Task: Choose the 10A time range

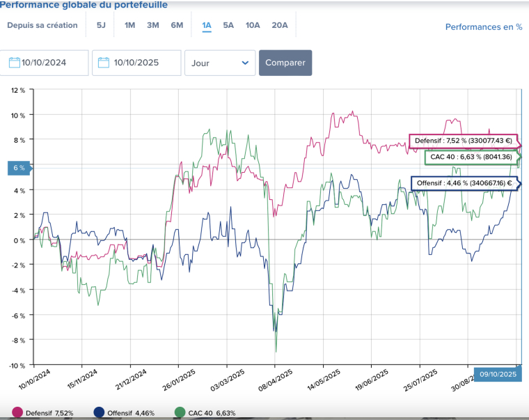Action: pos(253,26)
